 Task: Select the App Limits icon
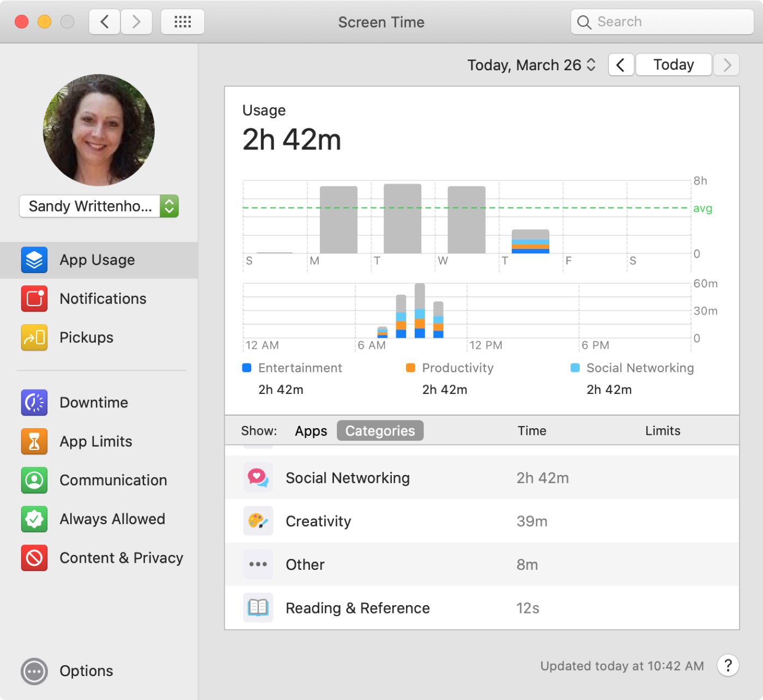[34, 441]
